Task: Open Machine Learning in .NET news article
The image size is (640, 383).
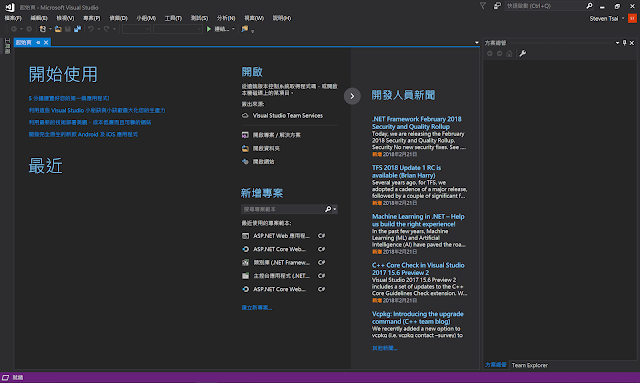Action: coord(418,220)
